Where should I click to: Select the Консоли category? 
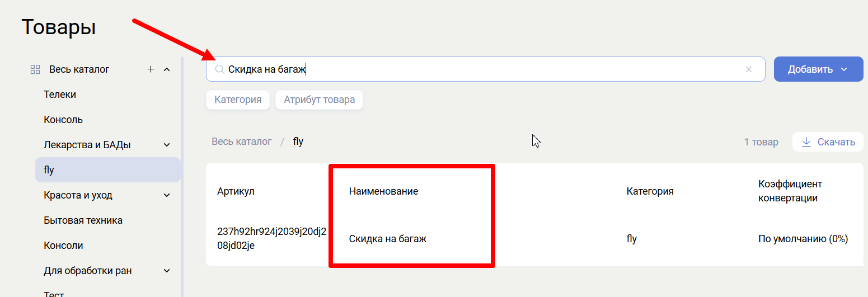pos(63,246)
